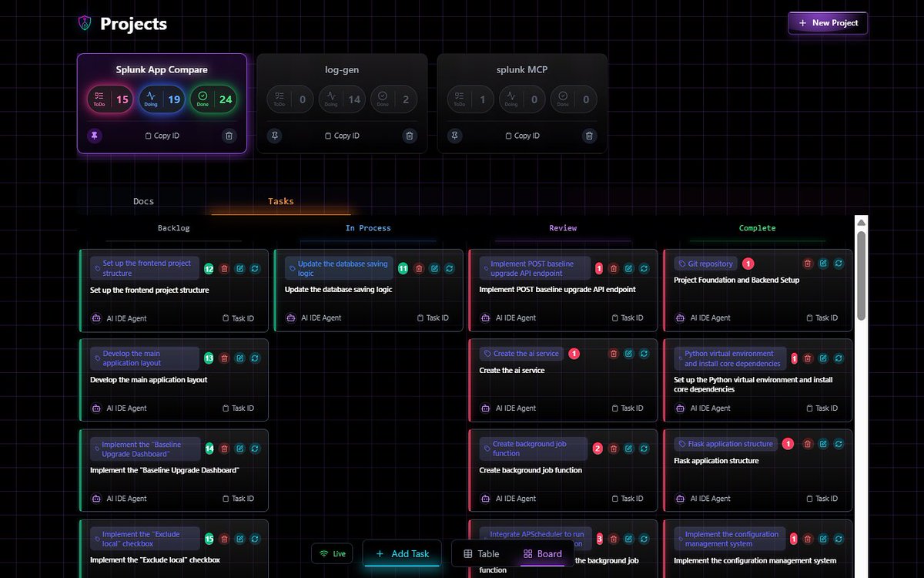The image size is (924, 578).
Task: Click the sync icon on 'Develop the main application layout'
Action: pyautogui.click(x=255, y=358)
